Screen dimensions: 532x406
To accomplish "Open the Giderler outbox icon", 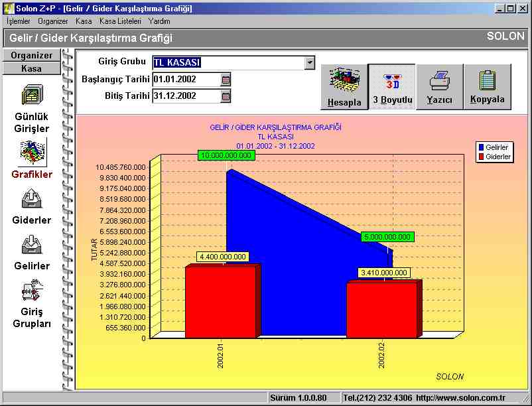I will tap(32, 198).
